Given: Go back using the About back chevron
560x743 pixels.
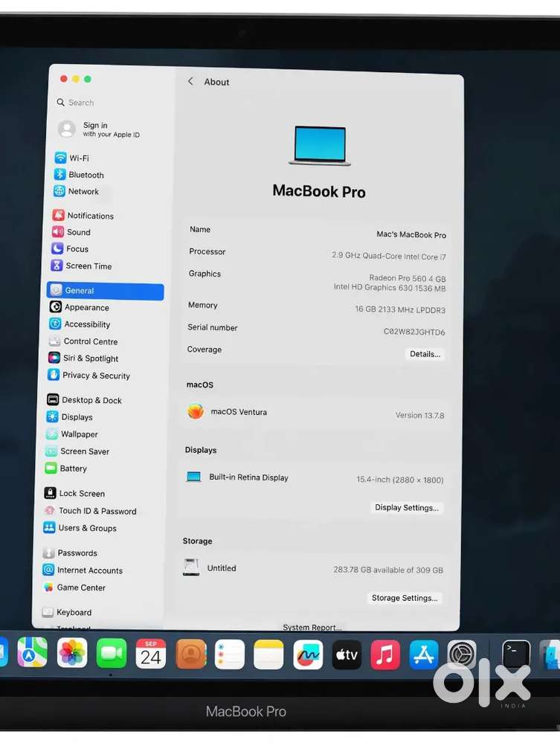Looking at the screenshot, I should [x=190, y=81].
